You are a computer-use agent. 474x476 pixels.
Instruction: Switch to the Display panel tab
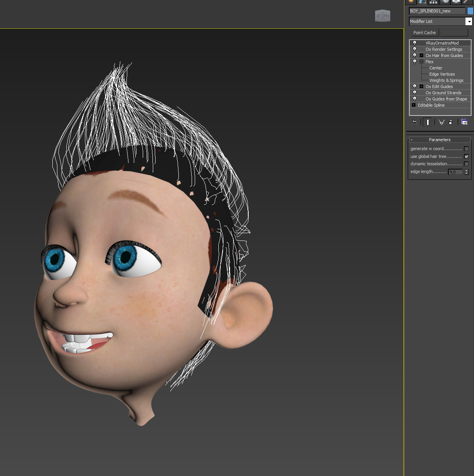coord(456,2)
